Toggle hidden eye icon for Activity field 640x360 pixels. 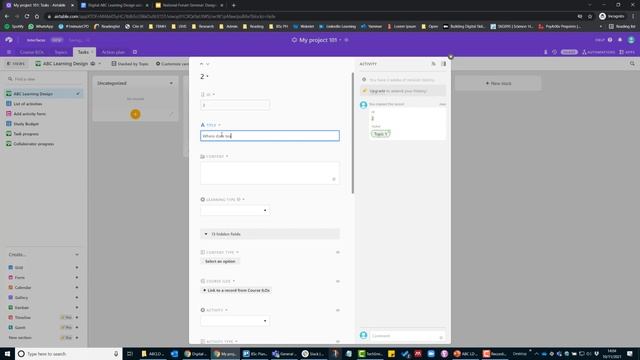338,310
